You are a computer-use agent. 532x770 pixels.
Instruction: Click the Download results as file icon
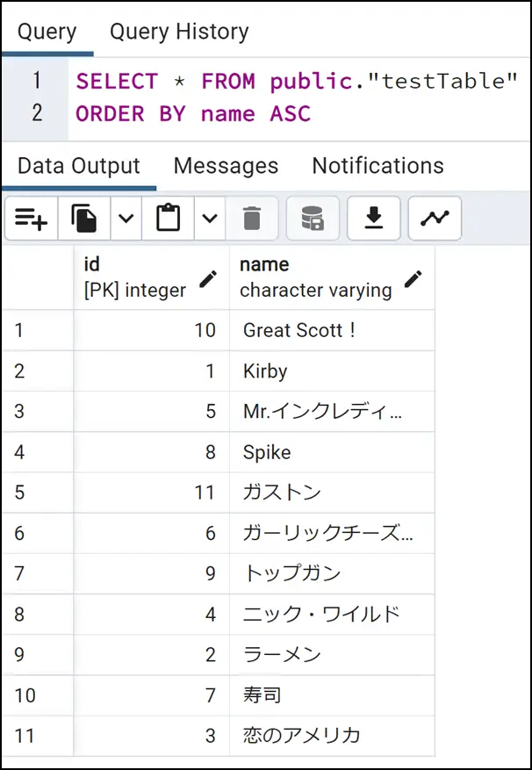click(x=374, y=219)
